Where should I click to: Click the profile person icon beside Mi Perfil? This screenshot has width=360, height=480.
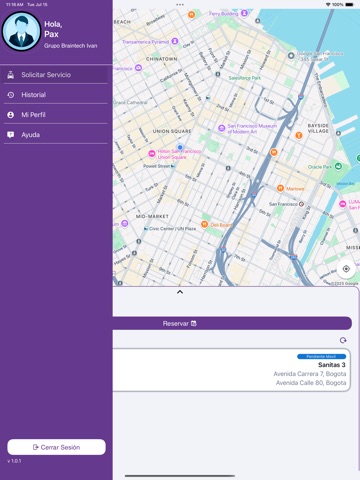(x=11, y=115)
